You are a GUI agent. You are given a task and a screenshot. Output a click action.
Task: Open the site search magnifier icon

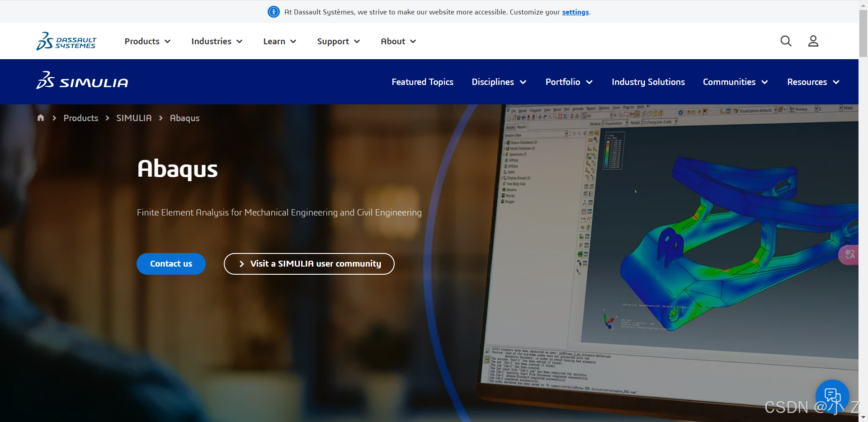tap(786, 41)
